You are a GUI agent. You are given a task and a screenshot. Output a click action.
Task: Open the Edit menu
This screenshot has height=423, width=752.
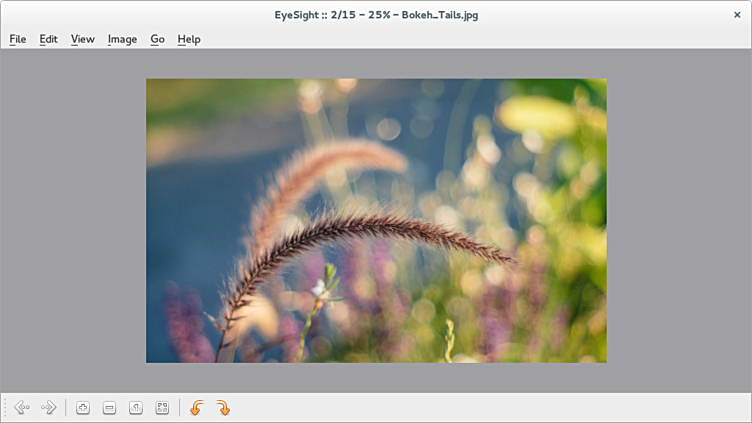tap(48, 39)
